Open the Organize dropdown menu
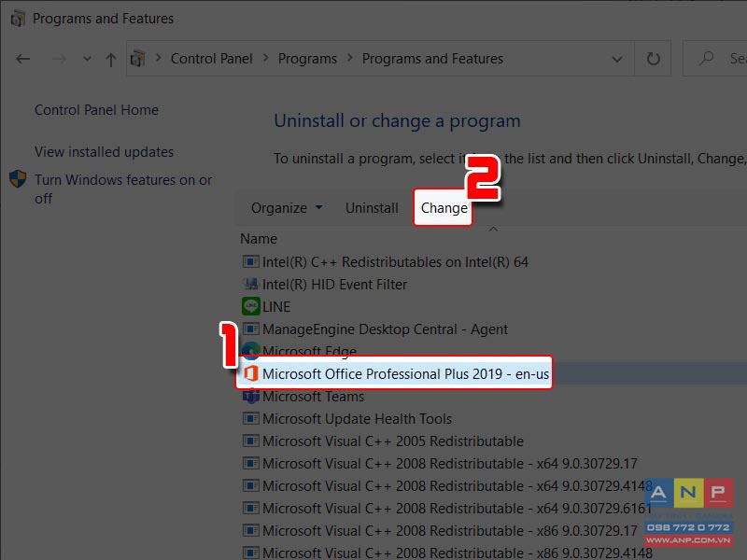The height and width of the screenshot is (560, 747). point(287,208)
